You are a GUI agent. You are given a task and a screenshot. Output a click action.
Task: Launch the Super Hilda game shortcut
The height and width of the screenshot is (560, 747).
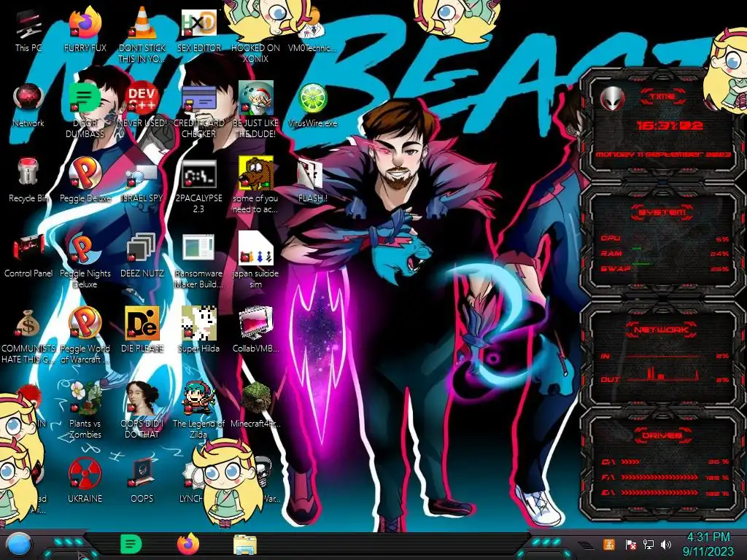(x=198, y=331)
